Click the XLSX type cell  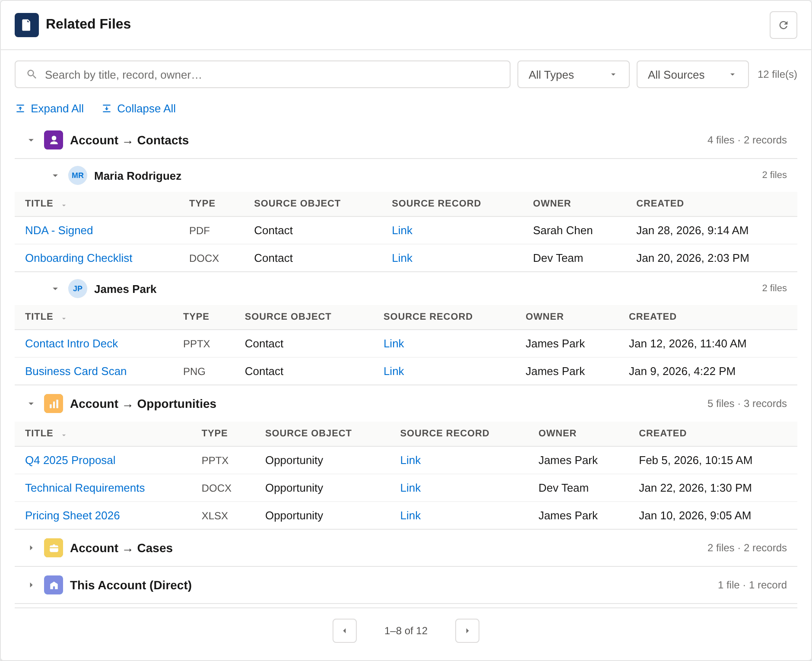click(215, 515)
